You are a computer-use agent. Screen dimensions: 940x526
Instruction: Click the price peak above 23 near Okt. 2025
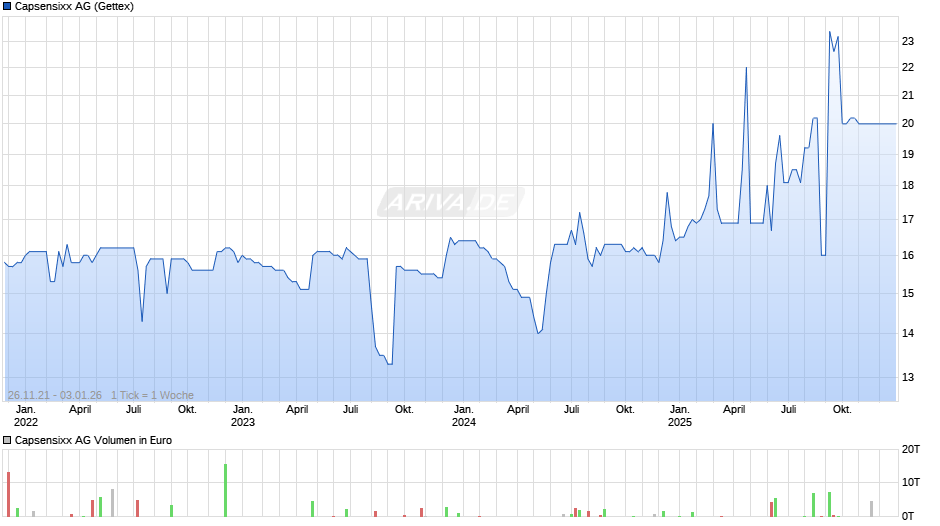pos(830,32)
